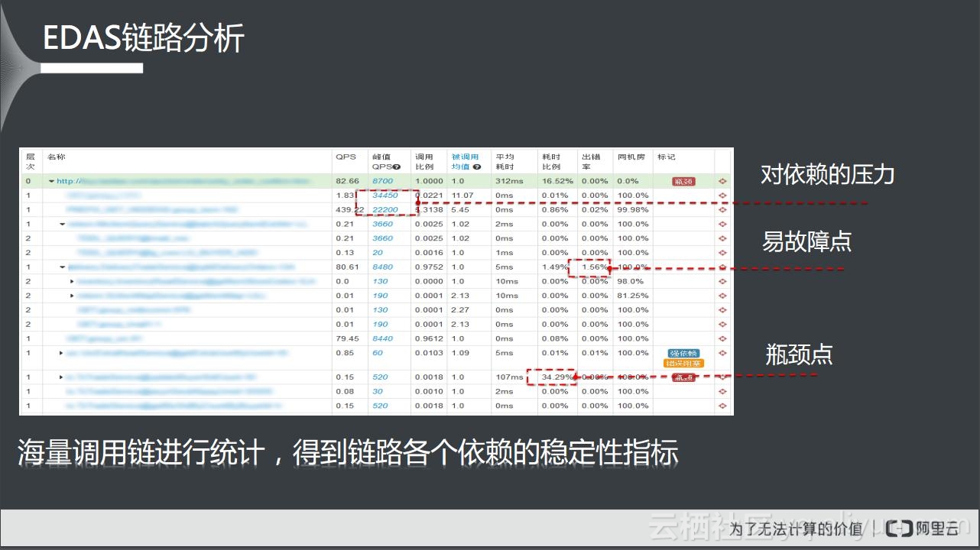Click the highlighted 1.56% error rate value
Viewport: 980px width, 550px height.
pyautogui.click(x=594, y=267)
